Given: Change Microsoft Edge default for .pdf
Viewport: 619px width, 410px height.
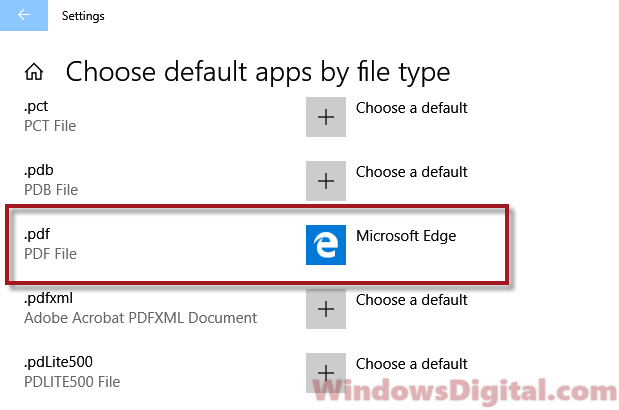Looking at the screenshot, I should tap(406, 236).
